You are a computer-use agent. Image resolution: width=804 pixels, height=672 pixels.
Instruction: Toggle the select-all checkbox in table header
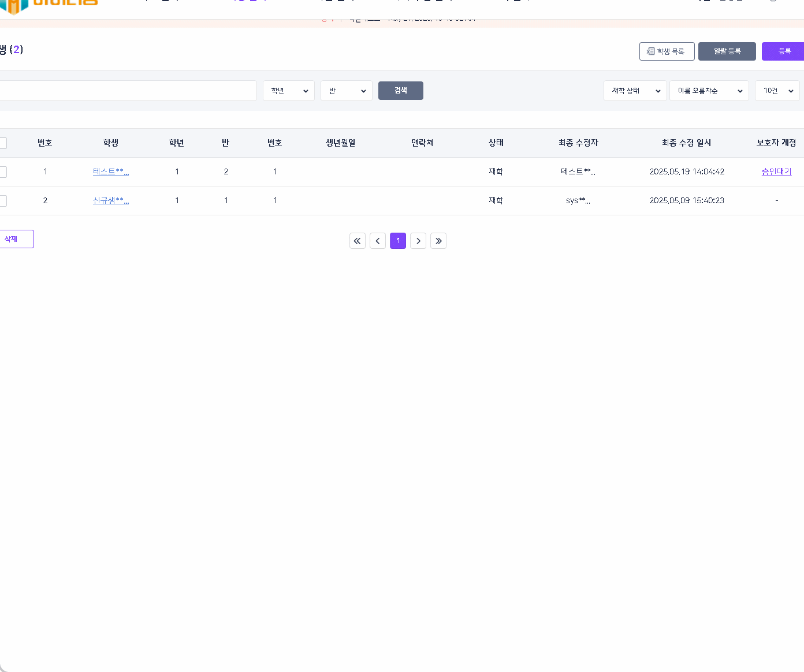point(3,143)
